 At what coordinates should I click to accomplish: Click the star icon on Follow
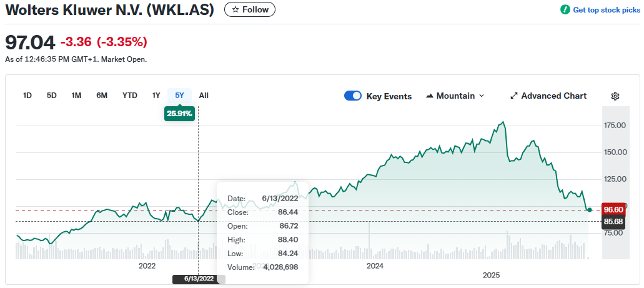(235, 9)
